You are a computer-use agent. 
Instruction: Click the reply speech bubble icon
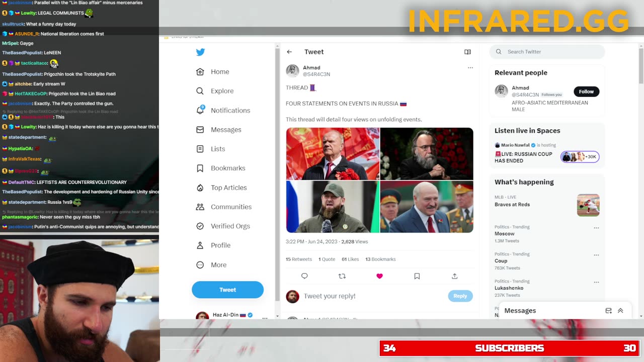pos(304,276)
